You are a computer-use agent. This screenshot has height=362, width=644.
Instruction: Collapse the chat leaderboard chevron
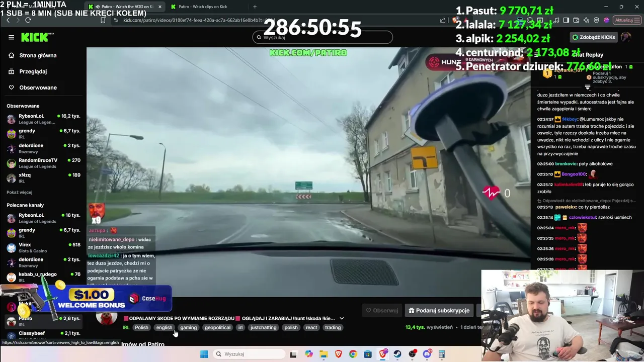(587, 87)
